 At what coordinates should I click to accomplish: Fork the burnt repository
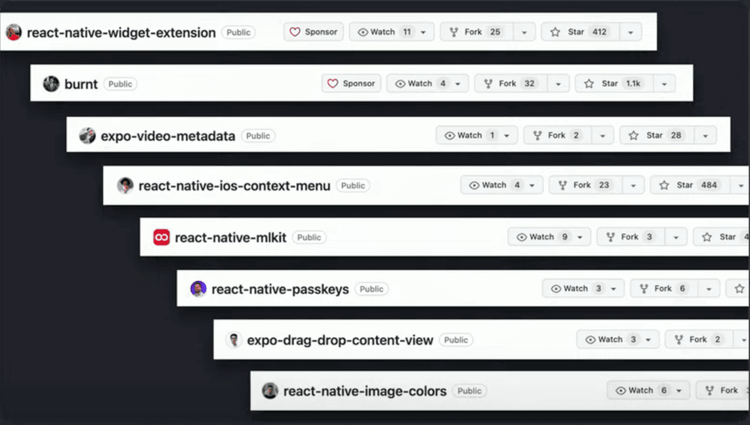[511, 84]
